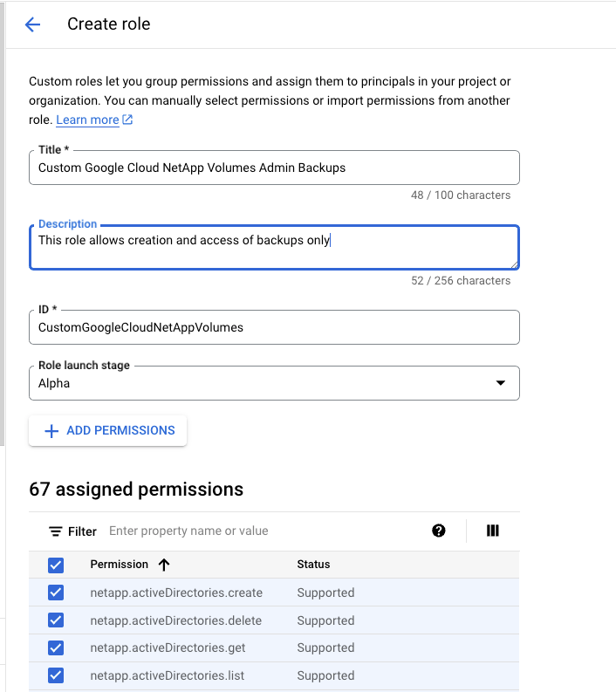The image size is (616, 692).
Task: Click the Learn more external link icon
Action: (127, 120)
